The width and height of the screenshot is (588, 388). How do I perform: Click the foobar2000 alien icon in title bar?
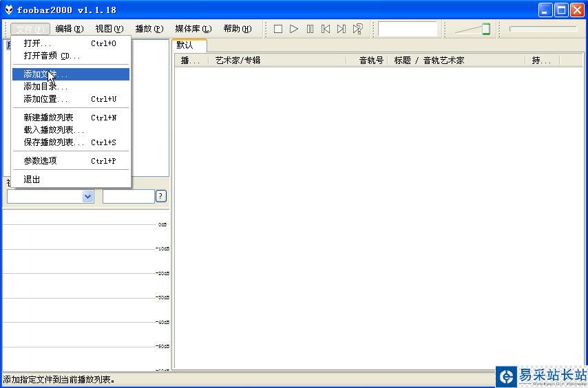(x=9, y=10)
